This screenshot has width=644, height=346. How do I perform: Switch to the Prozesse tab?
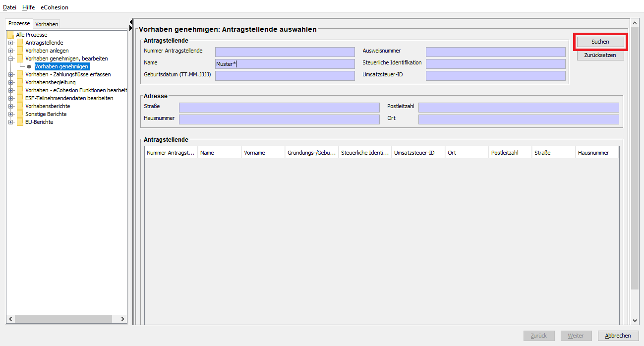click(19, 23)
